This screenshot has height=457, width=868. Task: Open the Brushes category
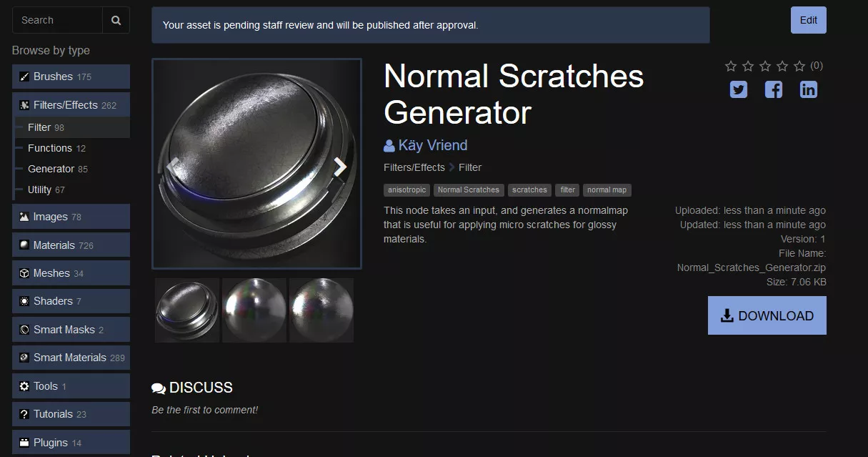(x=71, y=77)
